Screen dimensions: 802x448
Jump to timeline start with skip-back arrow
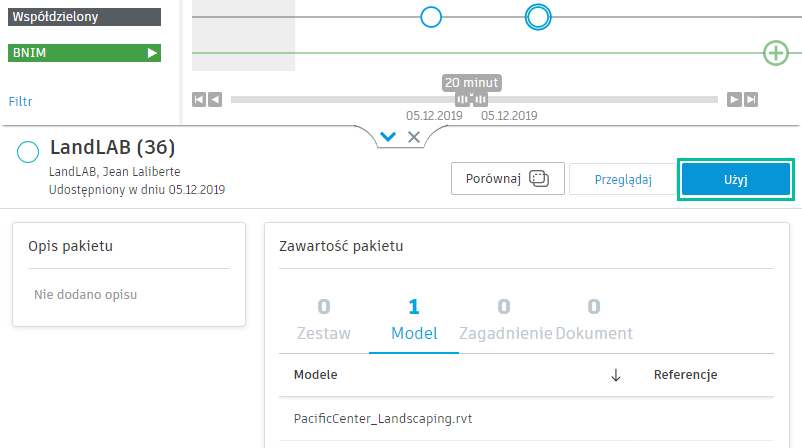pyautogui.click(x=199, y=99)
